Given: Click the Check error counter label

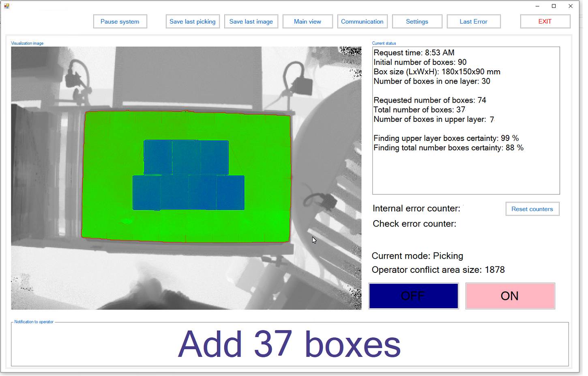Looking at the screenshot, I should pyautogui.click(x=414, y=224).
